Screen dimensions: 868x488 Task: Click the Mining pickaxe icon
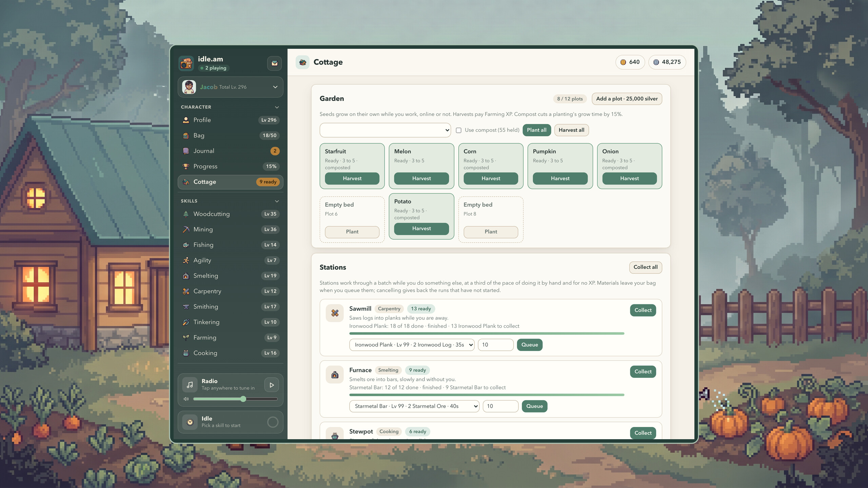pyautogui.click(x=186, y=229)
